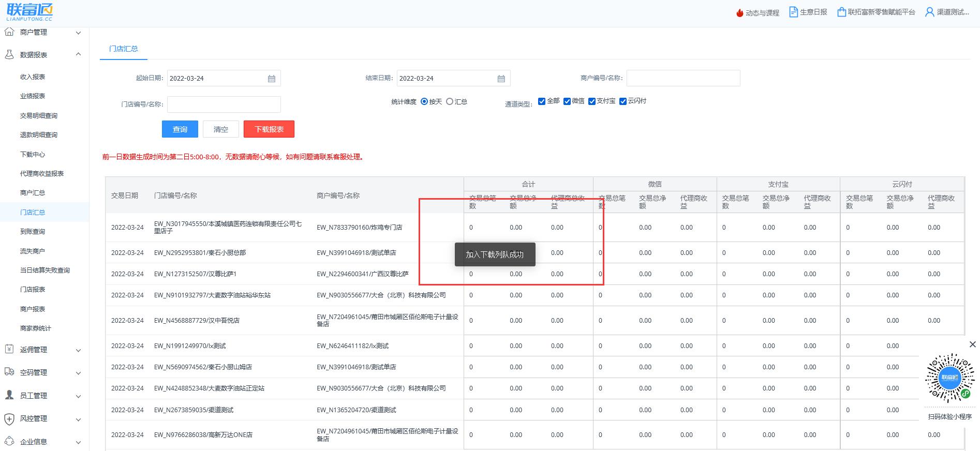
Task: Toggle the 微信 channel checkbox
Action: pos(567,101)
